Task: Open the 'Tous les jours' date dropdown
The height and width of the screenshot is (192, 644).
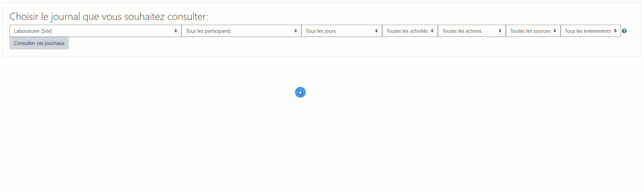Action: 342,31
